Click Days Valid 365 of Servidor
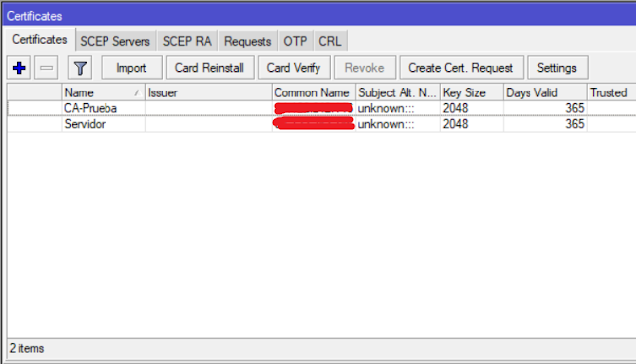 (x=575, y=124)
